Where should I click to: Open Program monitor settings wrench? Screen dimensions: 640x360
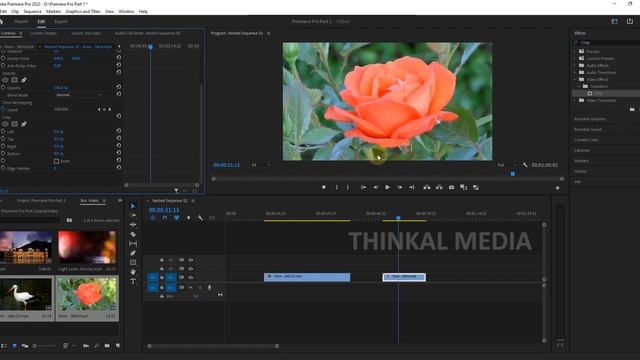pyautogui.click(x=525, y=165)
